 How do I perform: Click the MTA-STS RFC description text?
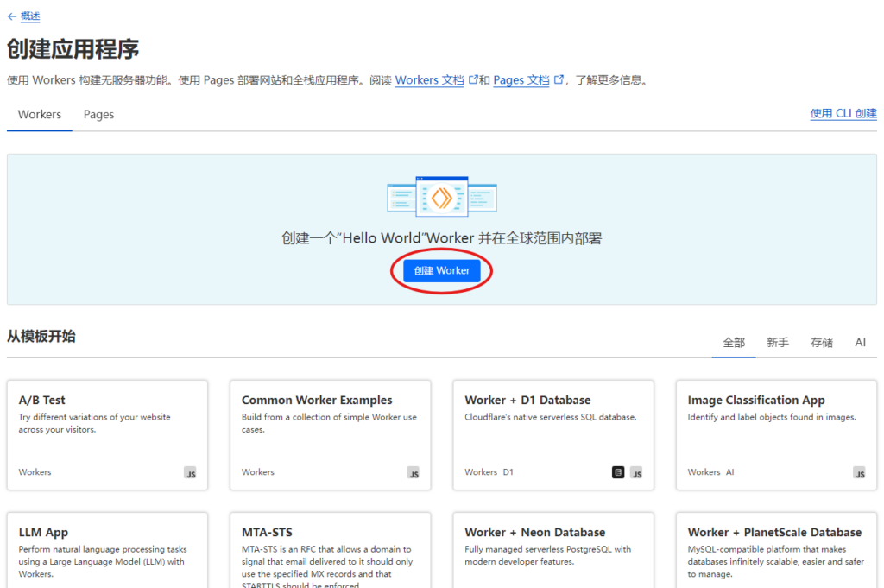click(x=327, y=566)
